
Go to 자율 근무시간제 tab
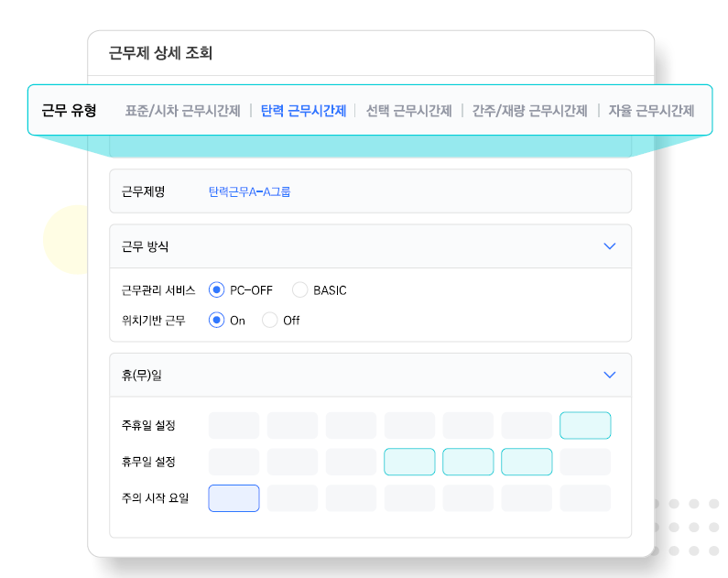point(651,111)
